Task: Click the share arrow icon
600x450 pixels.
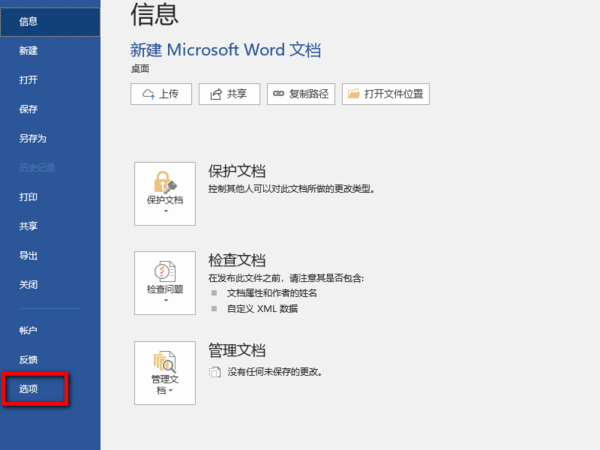Action: (216, 94)
